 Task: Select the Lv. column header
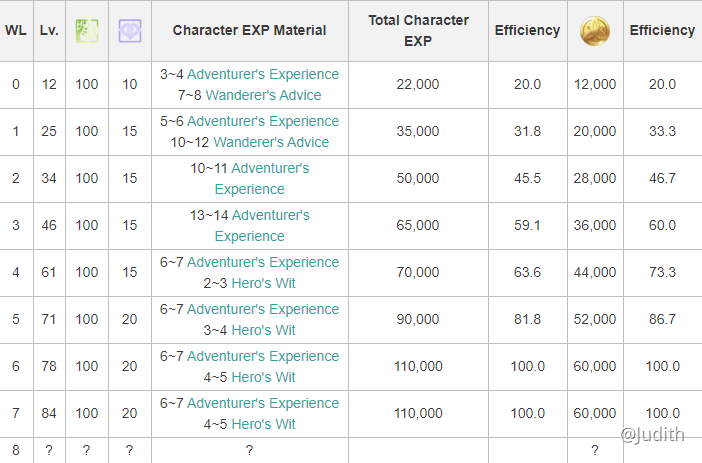point(49,30)
